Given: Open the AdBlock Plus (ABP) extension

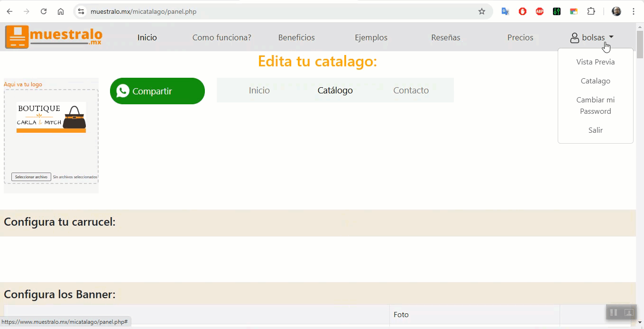Looking at the screenshot, I should click(x=540, y=11).
